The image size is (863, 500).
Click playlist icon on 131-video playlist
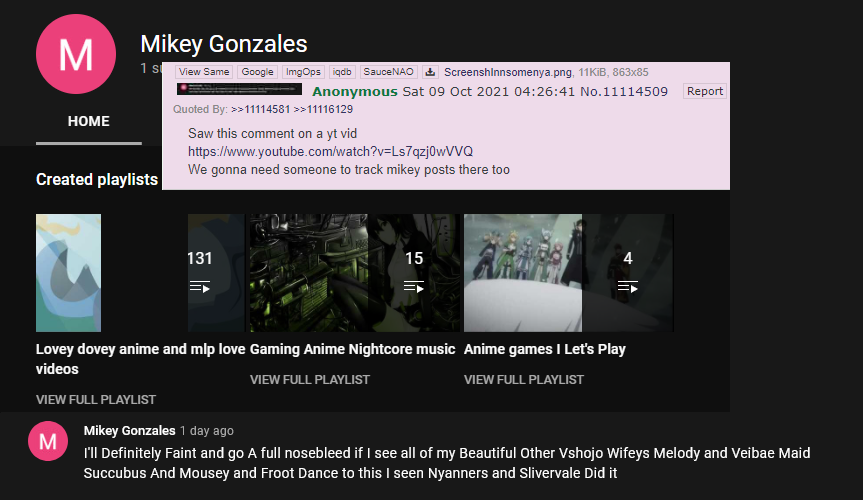click(199, 287)
